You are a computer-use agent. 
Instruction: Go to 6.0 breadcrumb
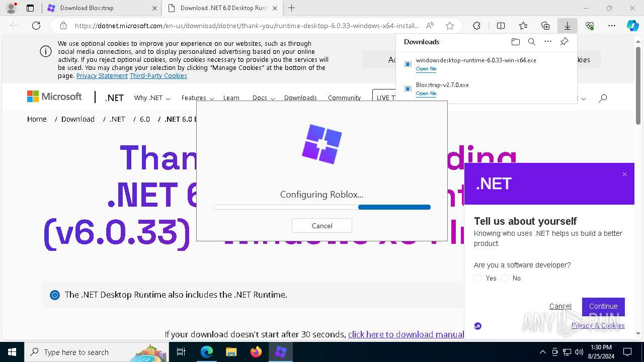pyautogui.click(x=145, y=119)
